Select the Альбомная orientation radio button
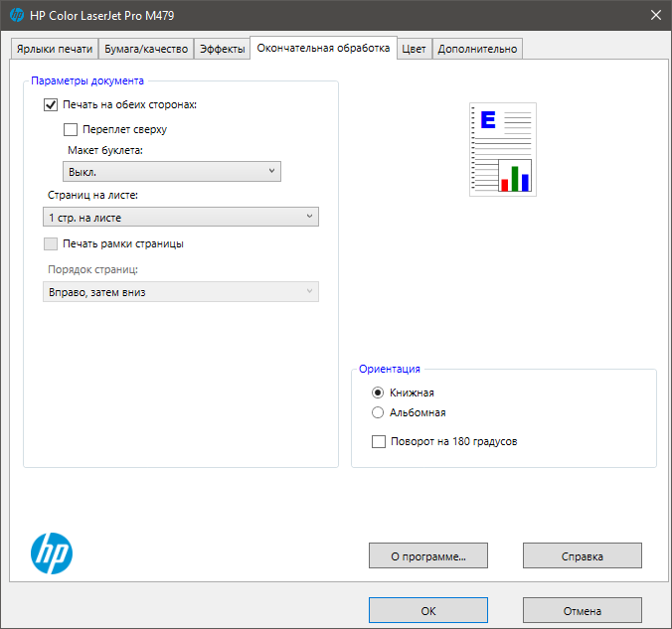672x629 pixels. click(378, 412)
